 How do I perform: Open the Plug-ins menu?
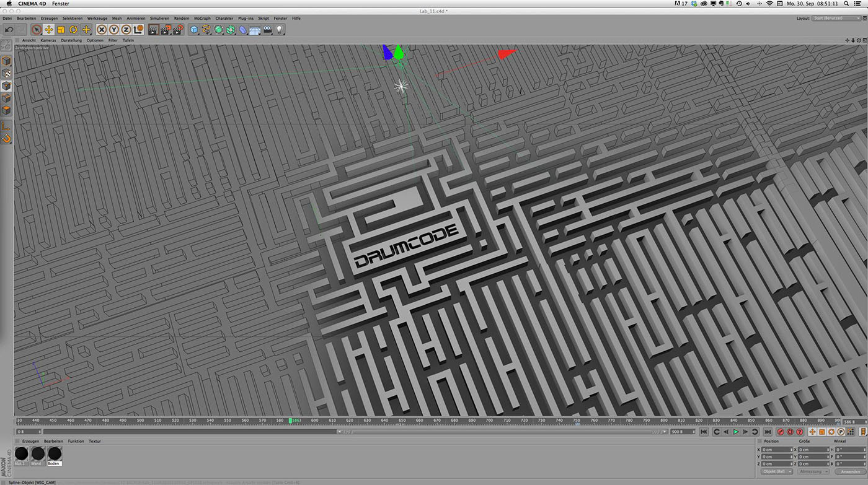246,19
